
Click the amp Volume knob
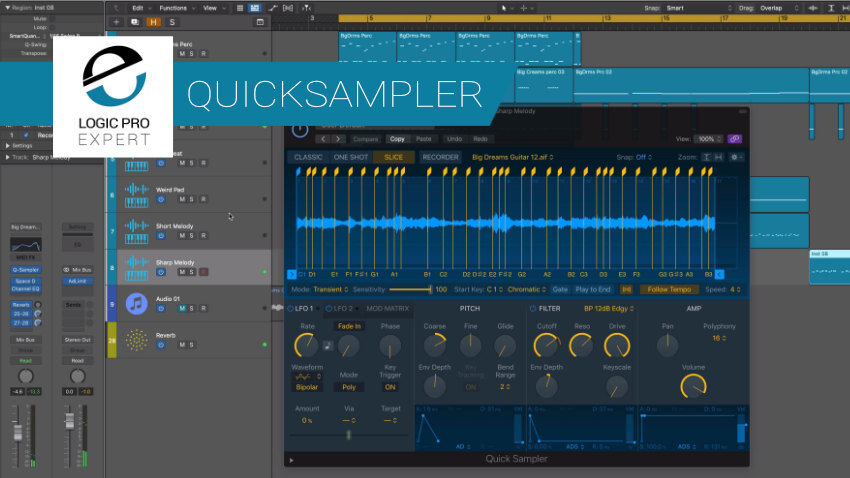pos(693,386)
